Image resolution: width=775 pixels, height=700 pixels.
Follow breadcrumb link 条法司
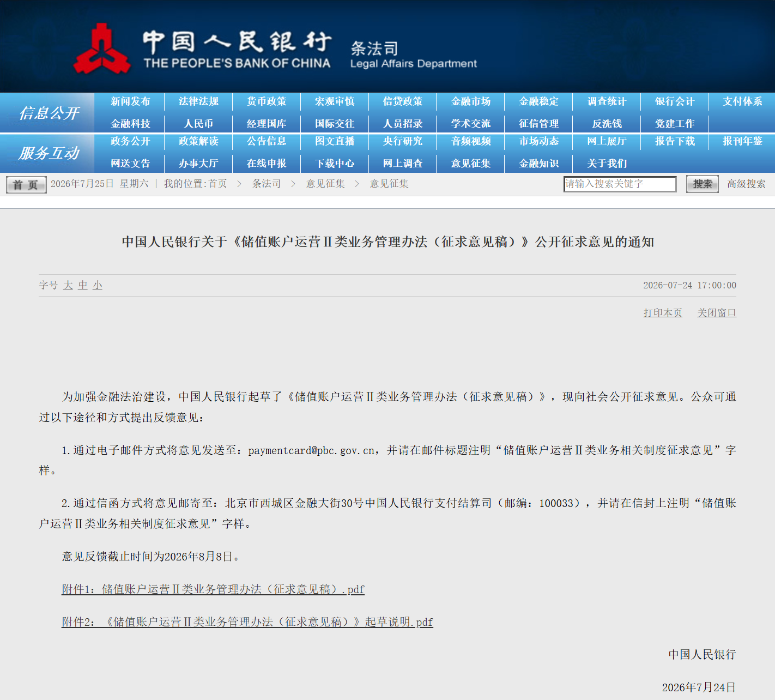(x=267, y=184)
